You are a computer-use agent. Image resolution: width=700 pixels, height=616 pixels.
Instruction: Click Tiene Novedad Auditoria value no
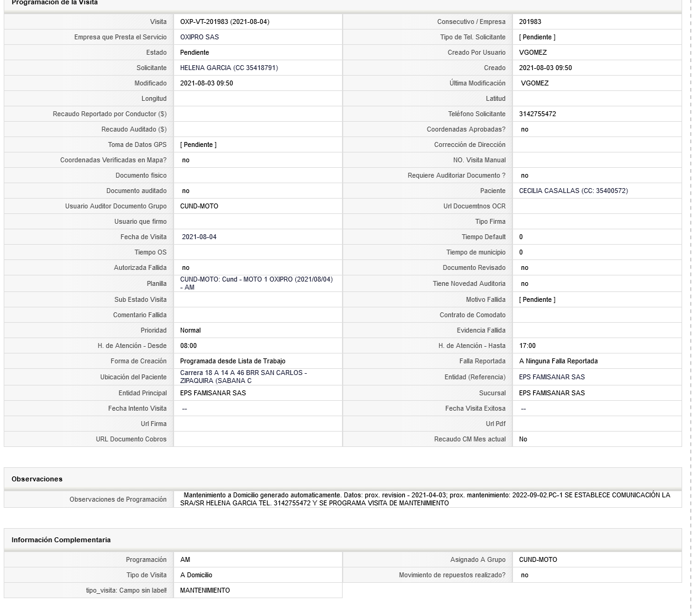coord(525,283)
